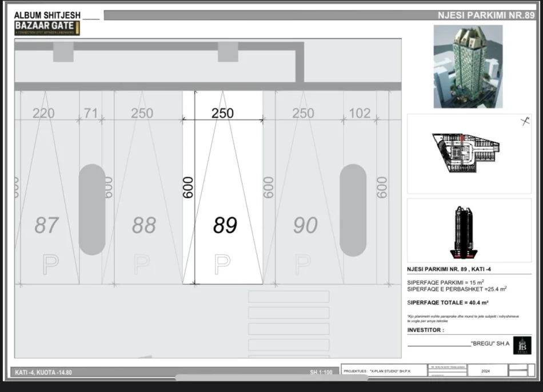Screen dimensions: 543x392
Task: Open the 3D tower render thumbnail
Action: point(468,66)
